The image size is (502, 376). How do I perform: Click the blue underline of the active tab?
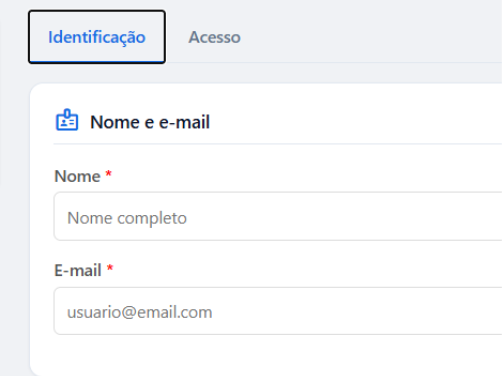pos(97,62)
